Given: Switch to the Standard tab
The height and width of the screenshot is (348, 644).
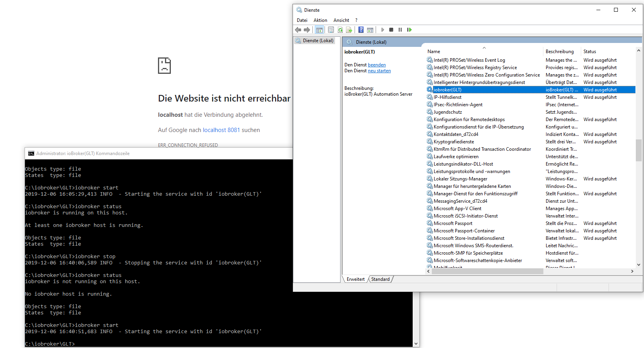Looking at the screenshot, I should click(x=380, y=279).
